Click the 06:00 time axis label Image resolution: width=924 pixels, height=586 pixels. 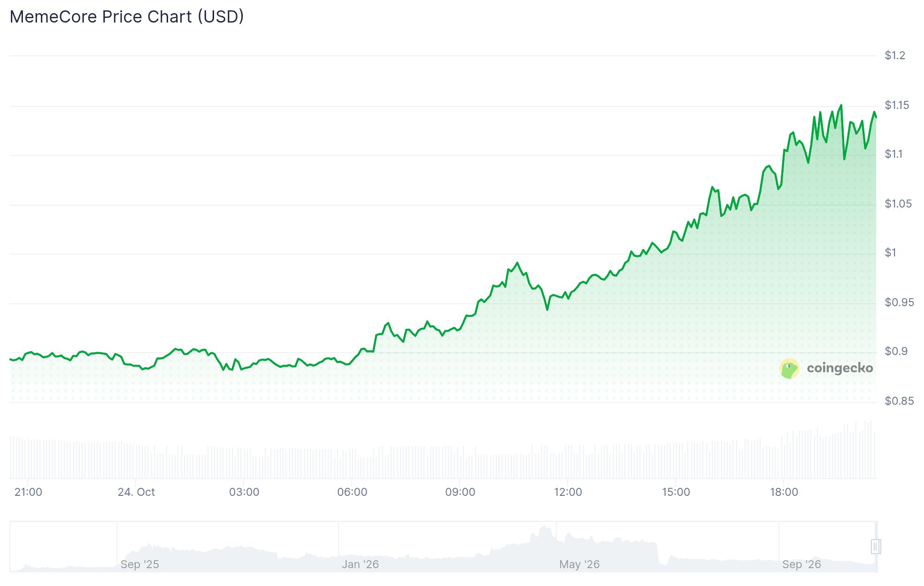click(352, 492)
